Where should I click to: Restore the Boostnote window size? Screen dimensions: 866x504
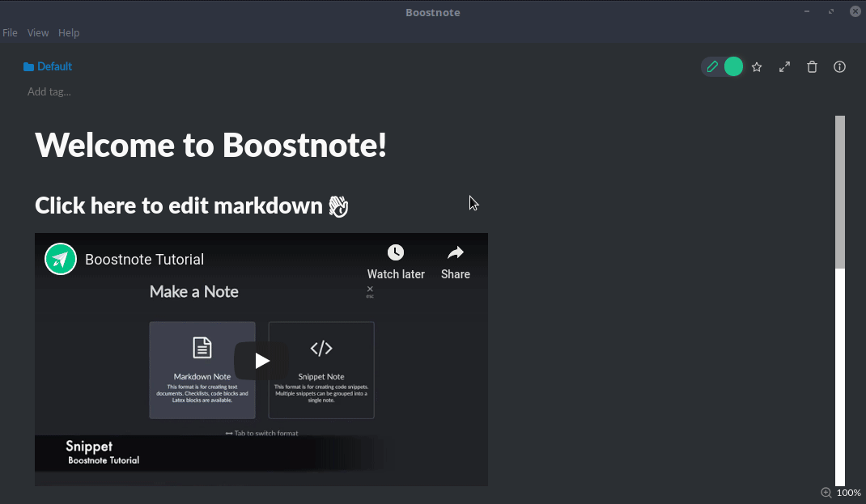click(x=831, y=11)
